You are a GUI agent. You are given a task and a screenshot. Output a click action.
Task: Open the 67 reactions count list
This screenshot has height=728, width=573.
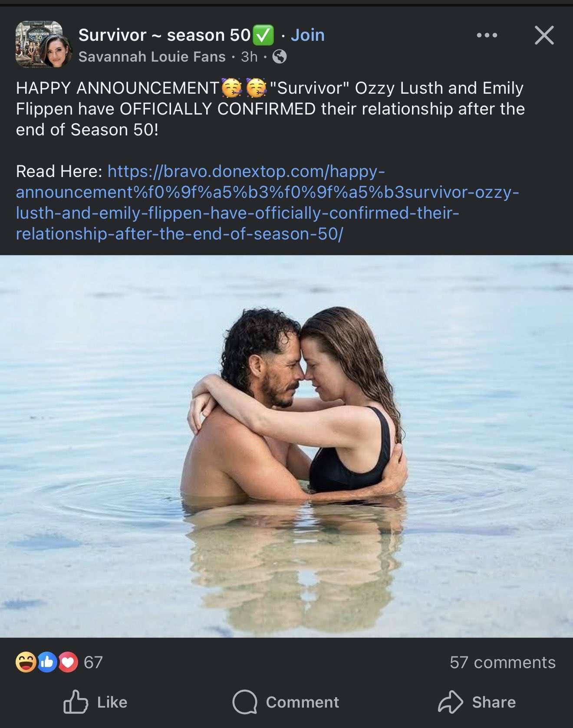[x=93, y=662]
